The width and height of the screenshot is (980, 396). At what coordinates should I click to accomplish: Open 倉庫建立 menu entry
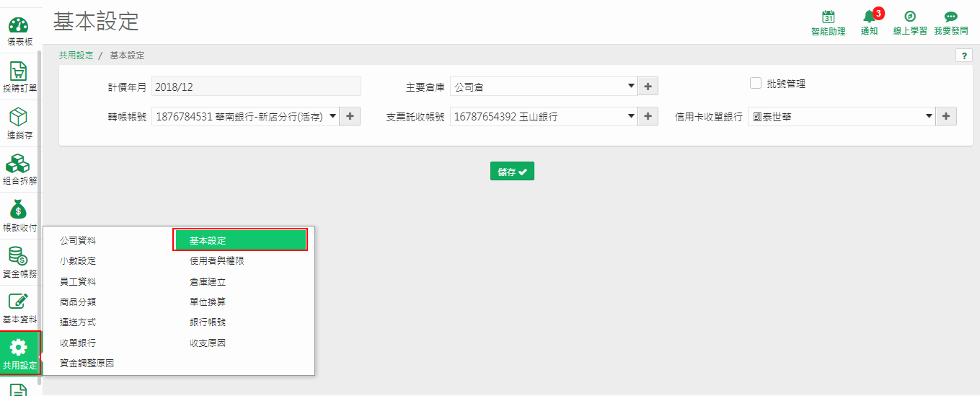(x=208, y=281)
